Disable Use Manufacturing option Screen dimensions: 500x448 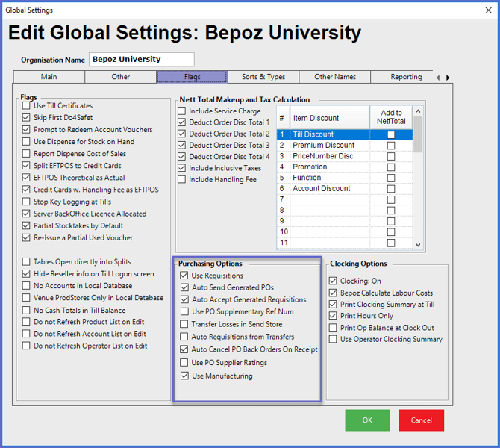click(184, 376)
